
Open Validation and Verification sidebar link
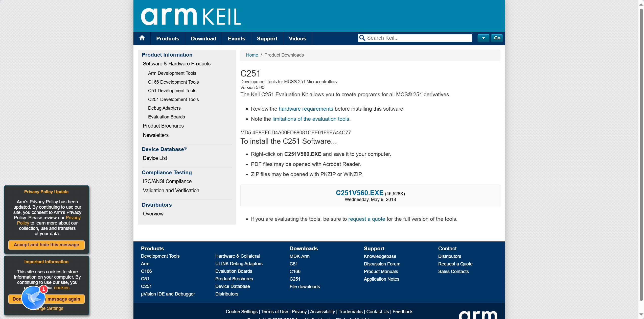pyautogui.click(x=171, y=190)
